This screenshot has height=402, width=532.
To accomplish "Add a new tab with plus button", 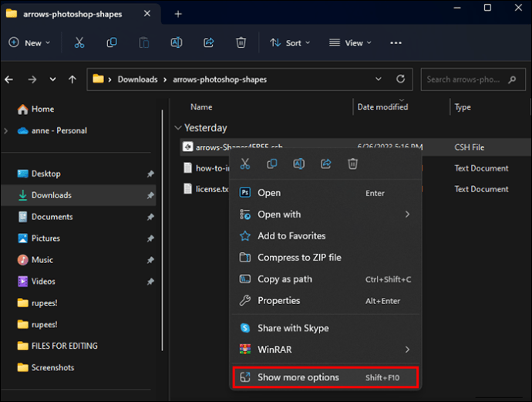I will pos(178,14).
